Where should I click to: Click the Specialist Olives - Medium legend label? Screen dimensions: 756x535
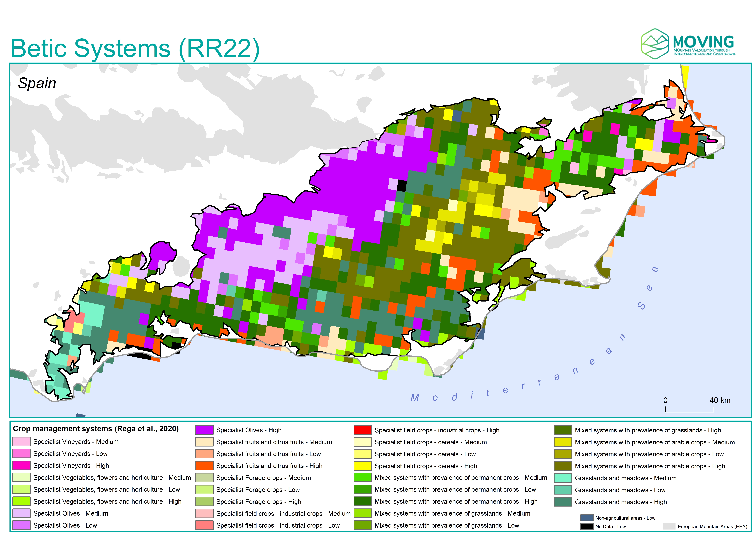pyautogui.click(x=71, y=513)
